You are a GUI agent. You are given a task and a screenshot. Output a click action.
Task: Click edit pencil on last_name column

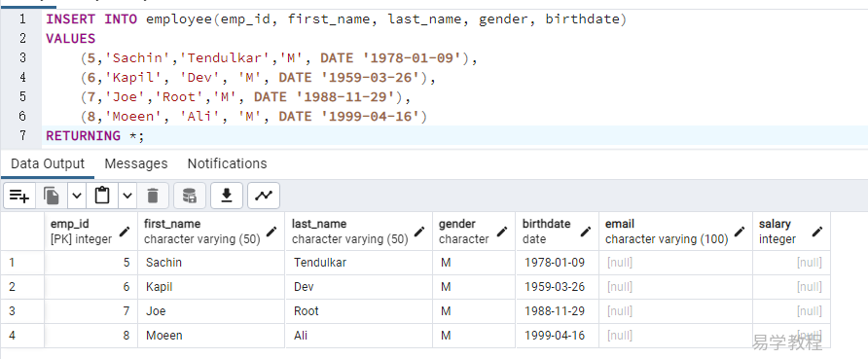[419, 232]
